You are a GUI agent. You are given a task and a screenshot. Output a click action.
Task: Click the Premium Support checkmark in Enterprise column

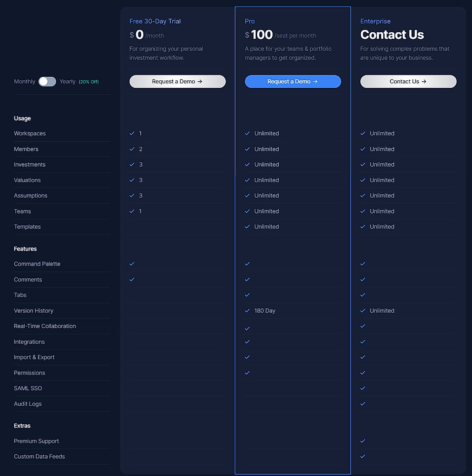pyautogui.click(x=363, y=441)
